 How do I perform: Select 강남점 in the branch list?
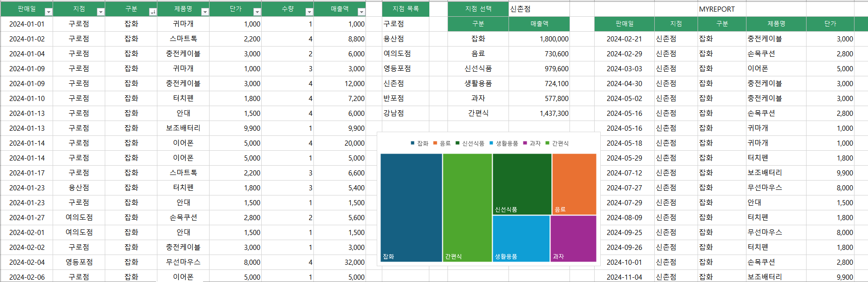click(394, 113)
